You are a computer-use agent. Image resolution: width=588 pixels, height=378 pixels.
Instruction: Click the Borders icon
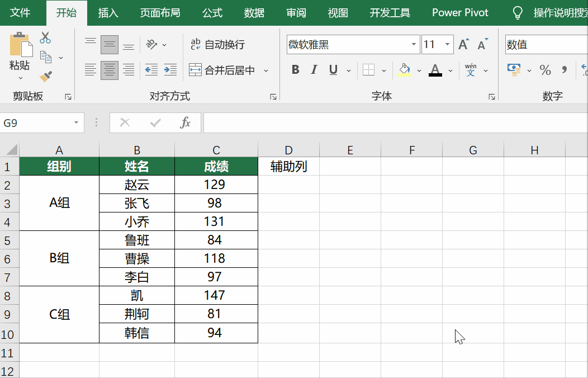coord(368,70)
